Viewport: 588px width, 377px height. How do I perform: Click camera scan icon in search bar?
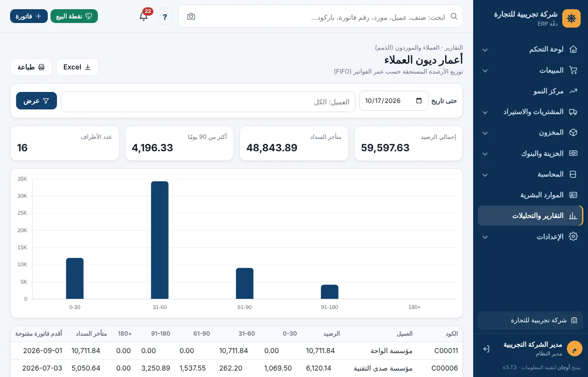(191, 17)
